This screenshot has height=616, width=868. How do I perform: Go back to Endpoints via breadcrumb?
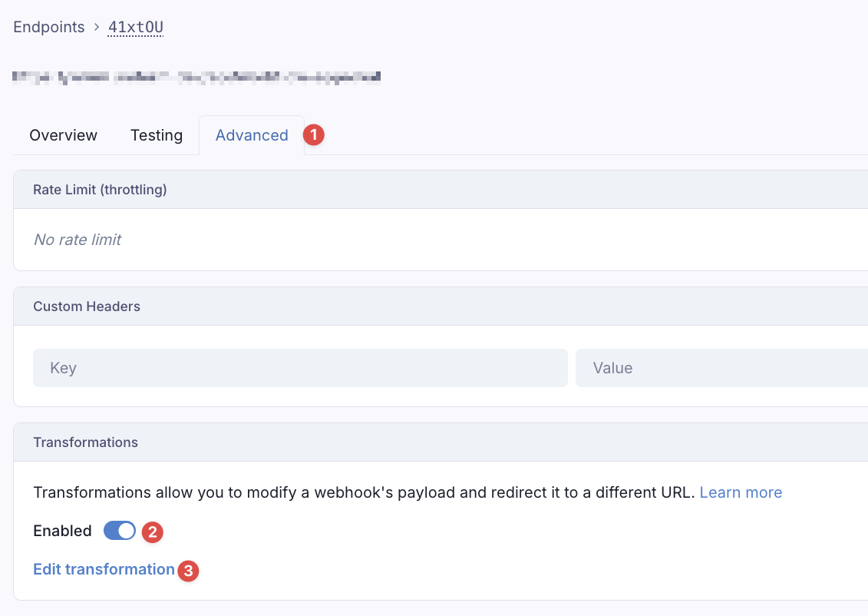[x=49, y=28]
